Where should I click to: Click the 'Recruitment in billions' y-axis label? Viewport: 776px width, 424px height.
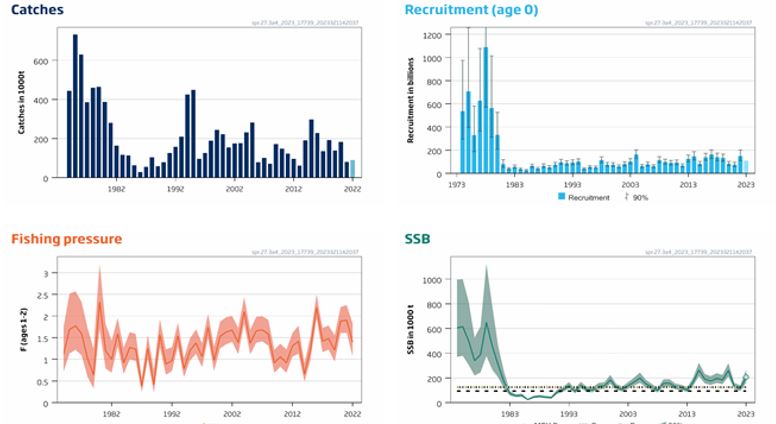pyautogui.click(x=410, y=101)
